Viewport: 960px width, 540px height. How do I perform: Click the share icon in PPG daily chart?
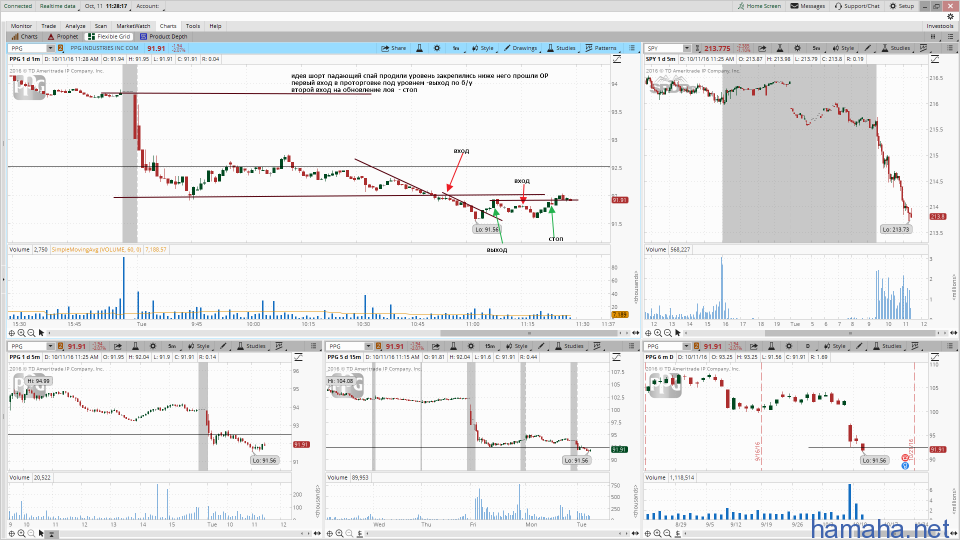pyautogui.click(x=754, y=347)
